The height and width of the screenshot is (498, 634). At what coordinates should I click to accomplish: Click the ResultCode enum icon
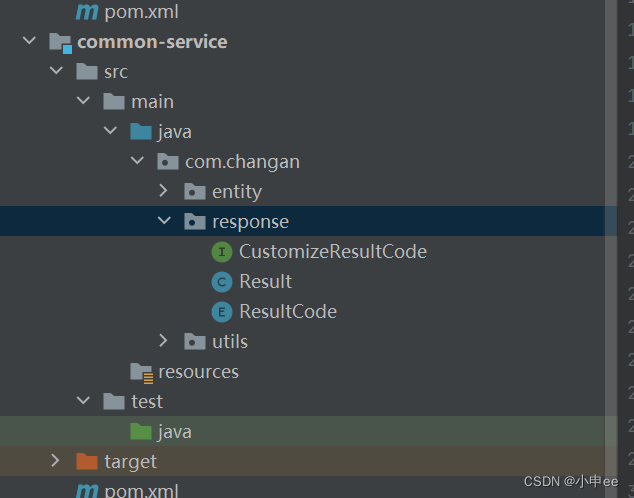pyautogui.click(x=222, y=312)
